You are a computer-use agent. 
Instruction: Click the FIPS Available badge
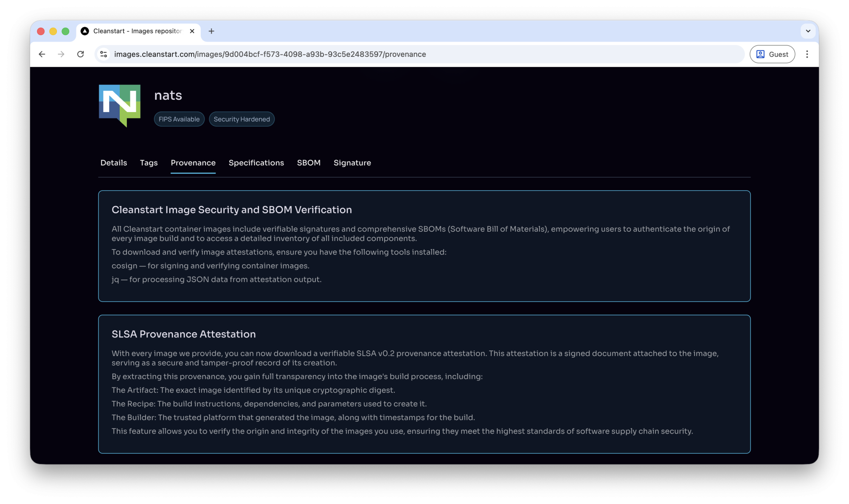(179, 119)
